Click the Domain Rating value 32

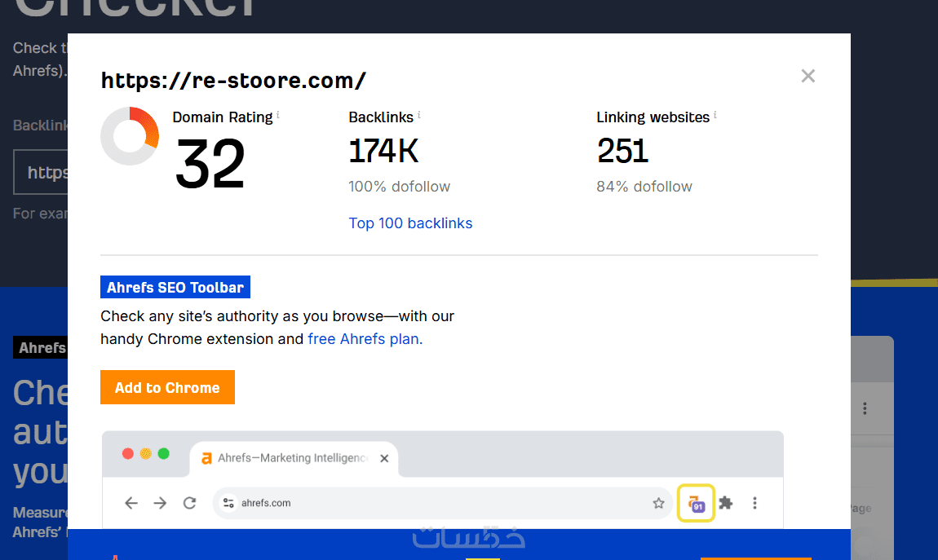[x=210, y=163]
